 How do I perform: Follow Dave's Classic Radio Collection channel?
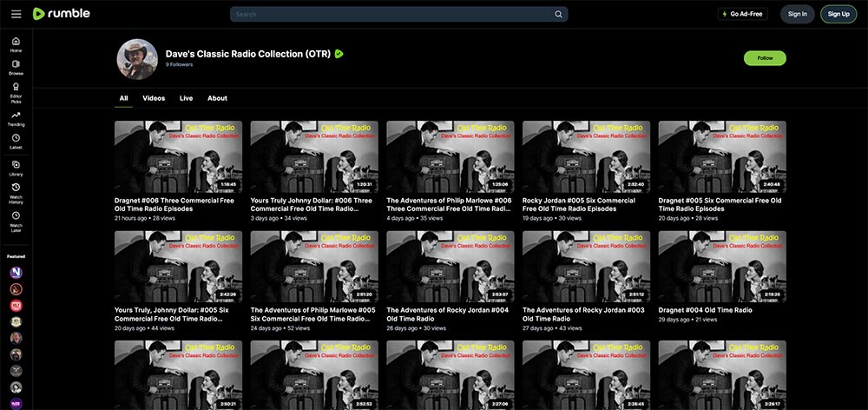765,57
